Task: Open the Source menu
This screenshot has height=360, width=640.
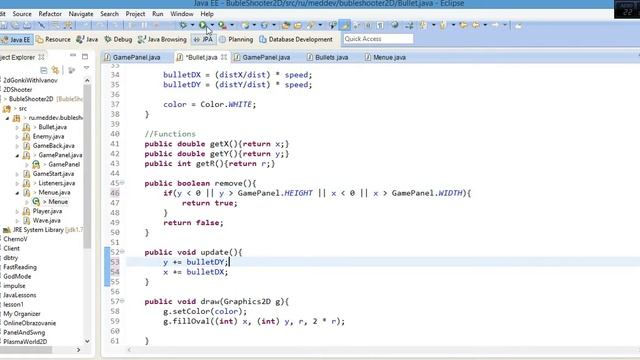Action: (x=22, y=14)
